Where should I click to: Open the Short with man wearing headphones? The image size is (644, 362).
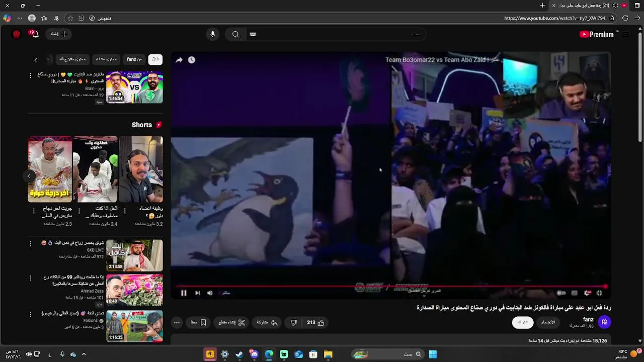(x=141, y=169)
